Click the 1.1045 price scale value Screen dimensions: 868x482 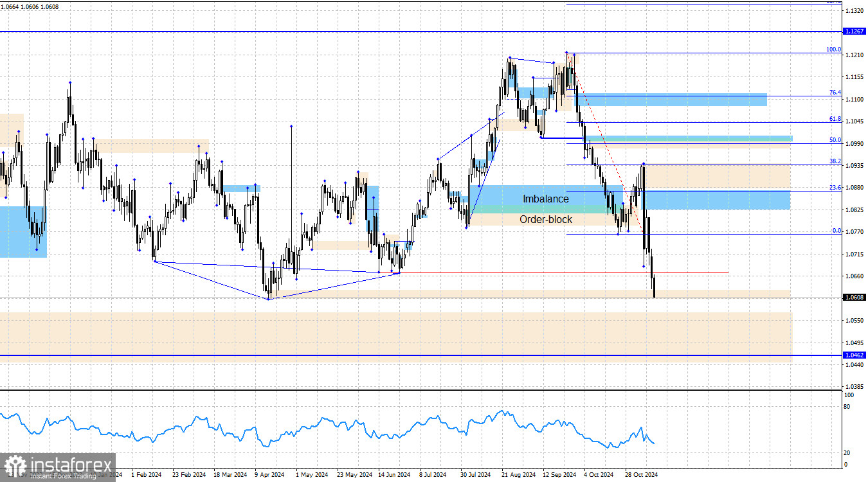[855, 122]
